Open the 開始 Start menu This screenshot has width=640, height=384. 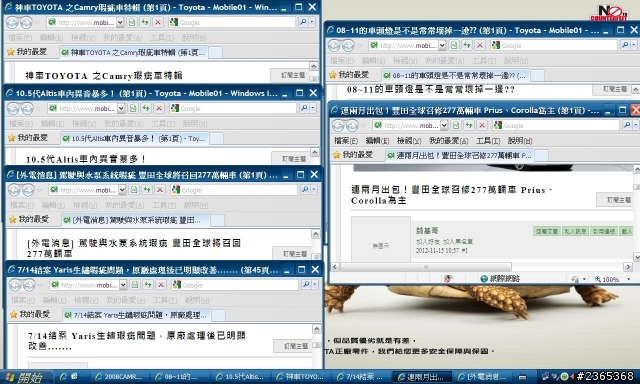click(x=26, y=377)
